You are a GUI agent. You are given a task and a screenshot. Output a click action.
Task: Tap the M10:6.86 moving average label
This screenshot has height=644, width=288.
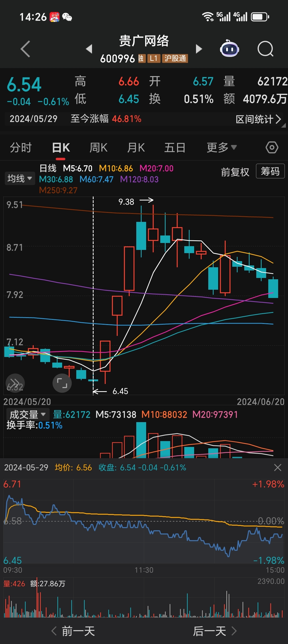point(116,168)
